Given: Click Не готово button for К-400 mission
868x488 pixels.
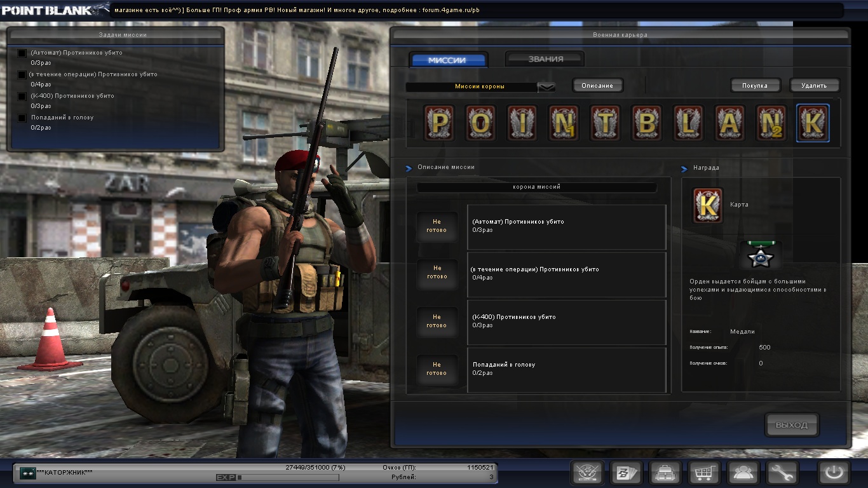Looking at the screenshot, I should [437, 321].
